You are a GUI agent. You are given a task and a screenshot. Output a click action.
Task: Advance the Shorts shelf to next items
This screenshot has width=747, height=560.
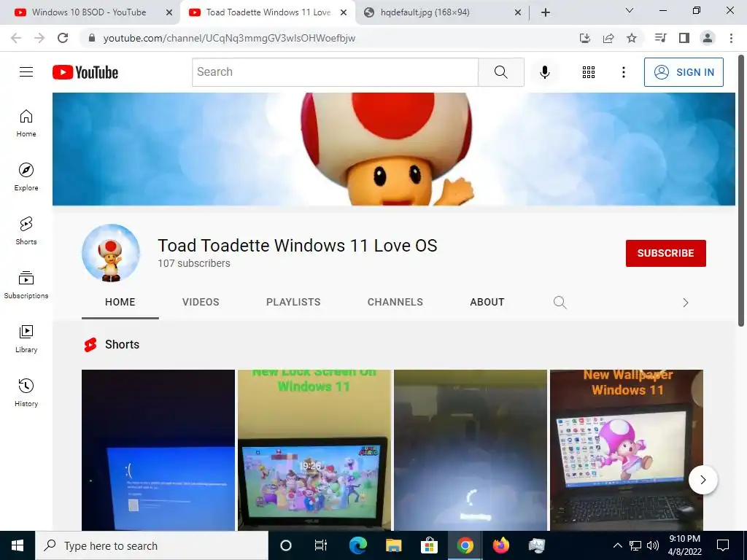point(703,480)
